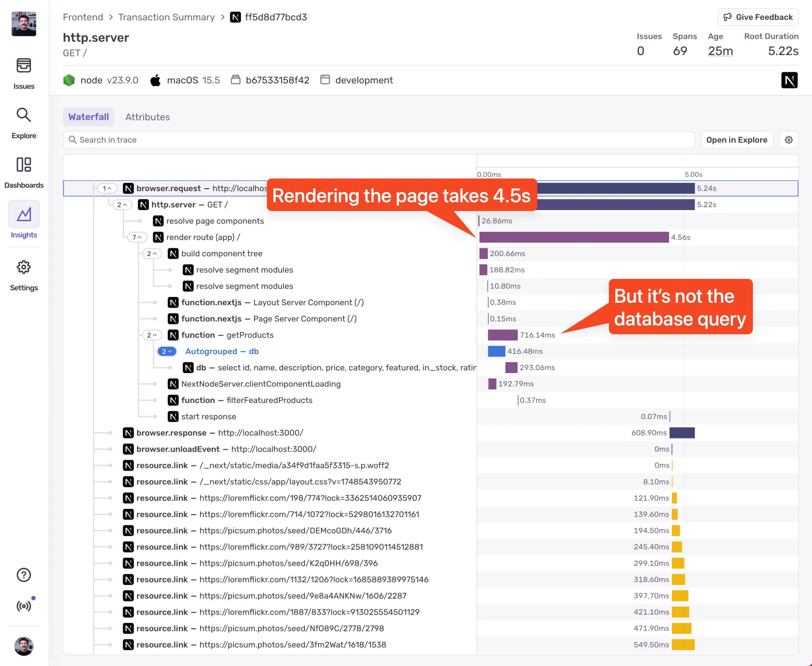Collapse the render route (app) children

pyautogui.click(x=137, y=237)
